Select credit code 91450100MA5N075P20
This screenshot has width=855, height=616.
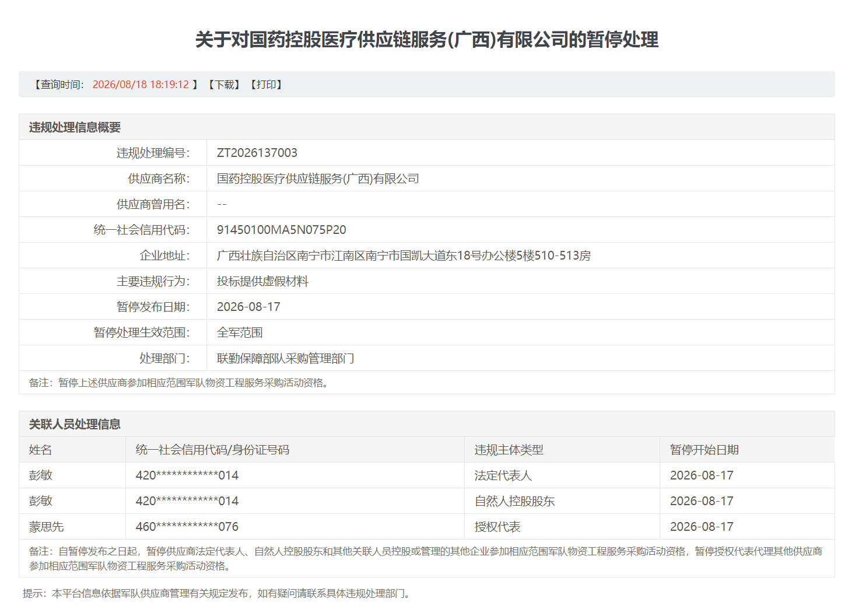click(282, 230)
